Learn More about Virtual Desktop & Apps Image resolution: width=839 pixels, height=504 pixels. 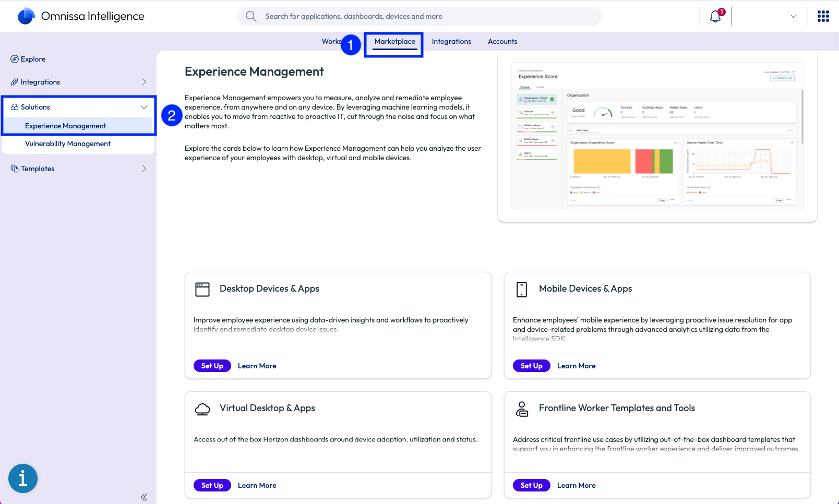coord(257,485)
